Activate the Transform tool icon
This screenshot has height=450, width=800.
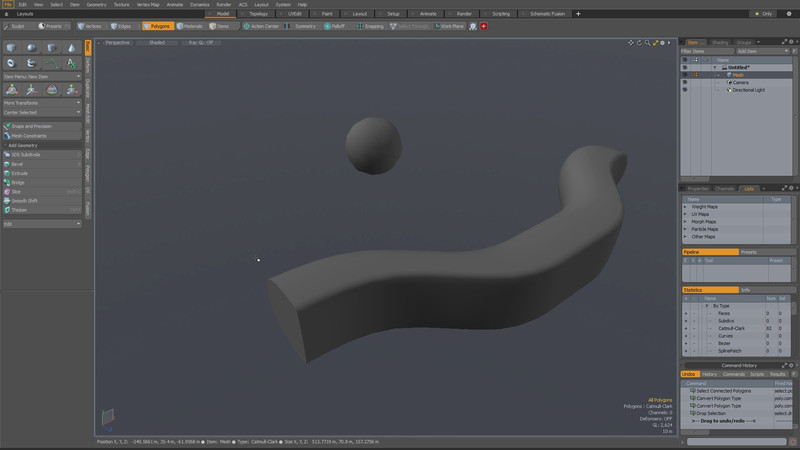click(11, 90)
